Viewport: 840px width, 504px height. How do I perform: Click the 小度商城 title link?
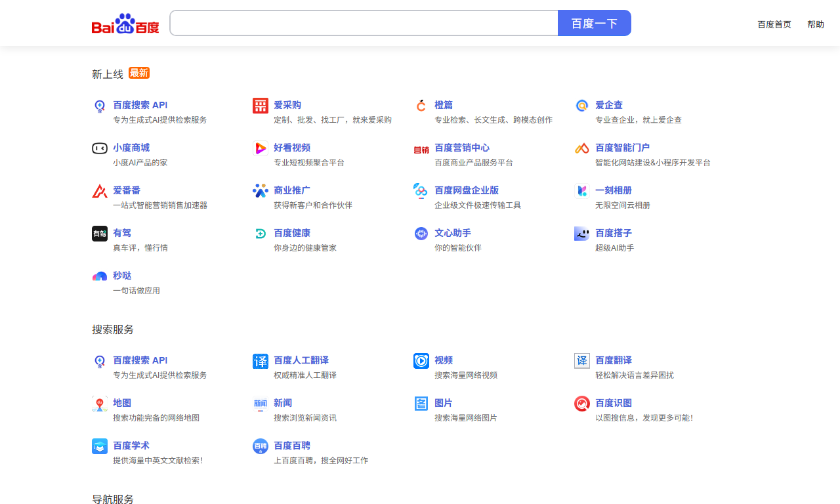coord(131,148)
